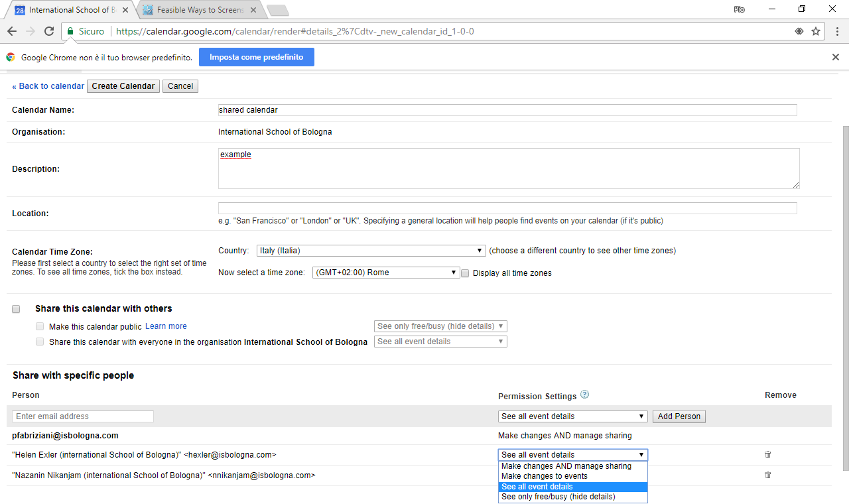Click inside the Description text area
Viewport: 849px width, 504px height.
coord(509,168)
